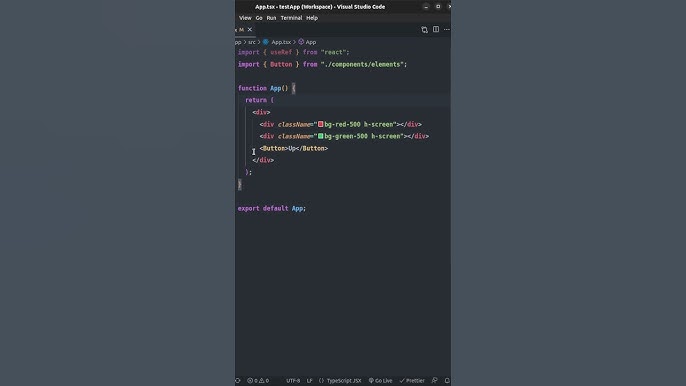Open the Terminal menu
This screenshot has width=686, height=386.
point(291,18)
